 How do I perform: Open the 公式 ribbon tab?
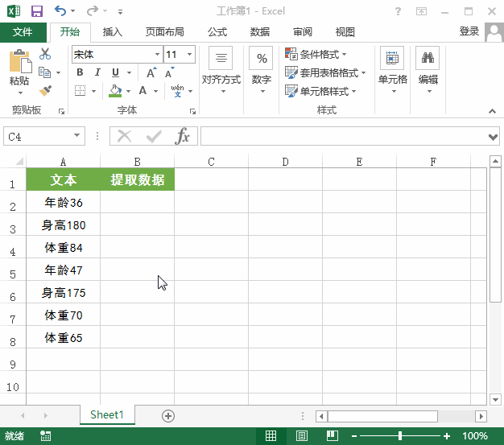click(217, 32)
